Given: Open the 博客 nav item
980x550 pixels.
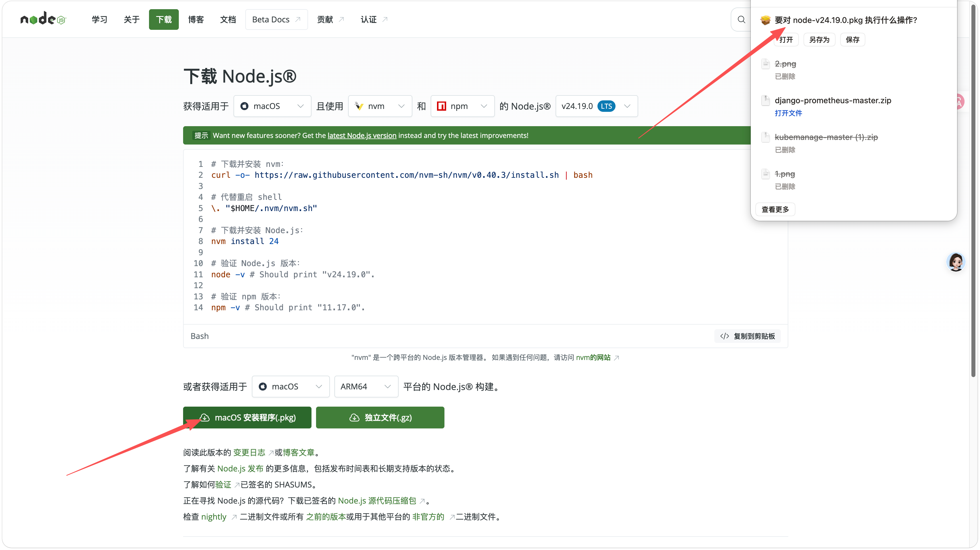Looking at the screenshot, I should tap(196, 19).
